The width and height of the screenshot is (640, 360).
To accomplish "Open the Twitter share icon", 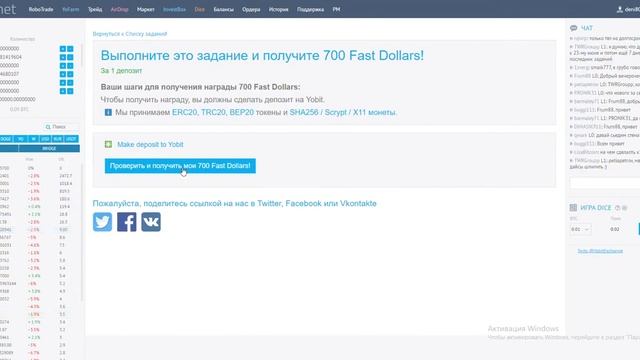I will (x=102, y=222).
